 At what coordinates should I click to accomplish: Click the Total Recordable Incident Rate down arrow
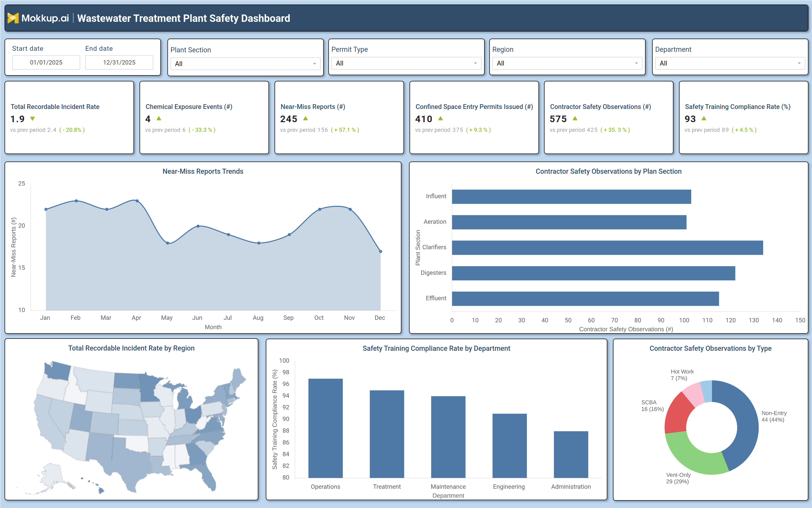point(32,119)
